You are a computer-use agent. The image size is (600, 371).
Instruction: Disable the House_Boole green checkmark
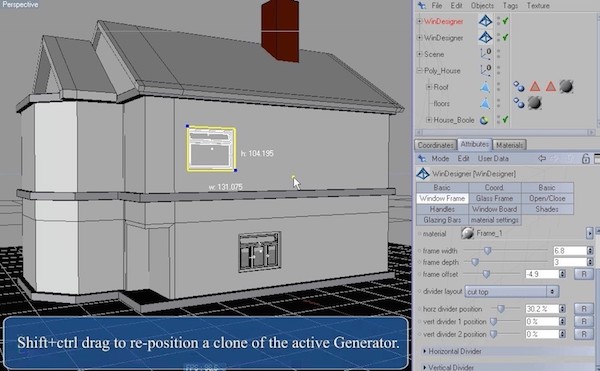pos(505,120)
